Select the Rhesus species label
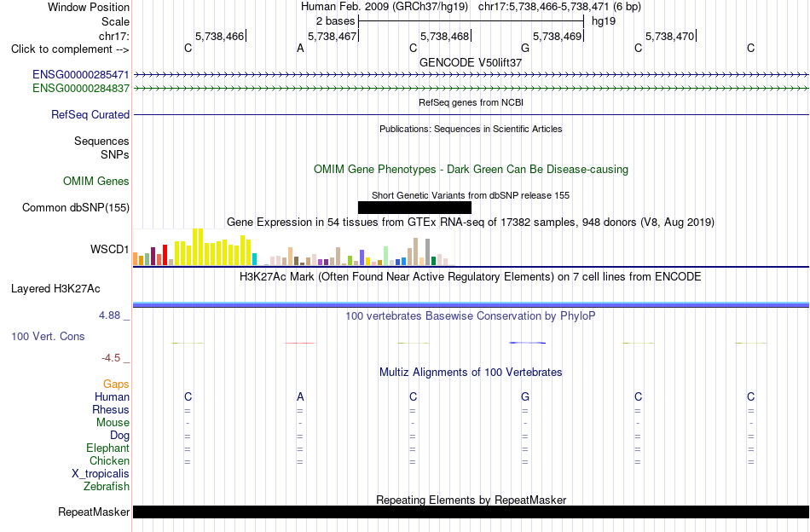Viewport: 810px width, 532px height. (111, 409)
